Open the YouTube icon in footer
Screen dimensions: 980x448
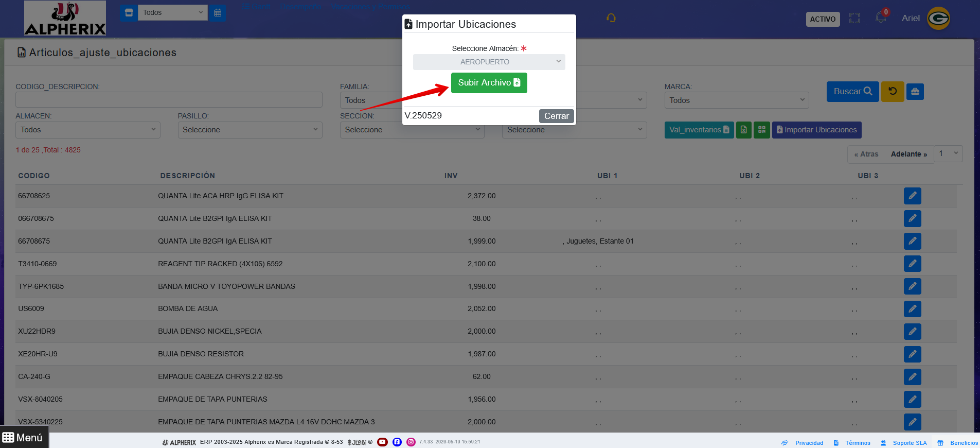pos(382,442)
